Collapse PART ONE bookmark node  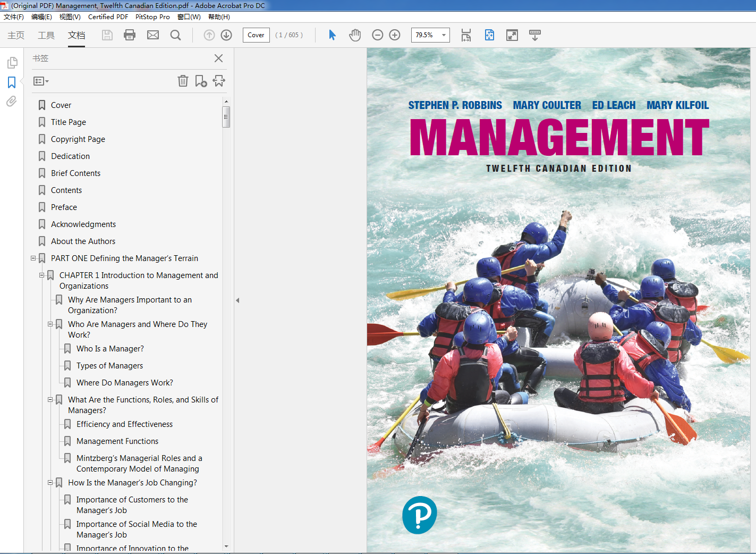pos(33,258)
